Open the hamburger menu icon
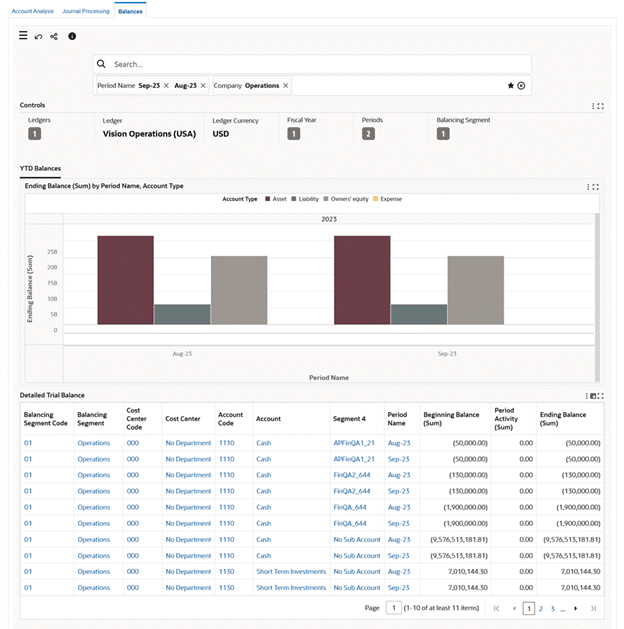 point(23,36)
